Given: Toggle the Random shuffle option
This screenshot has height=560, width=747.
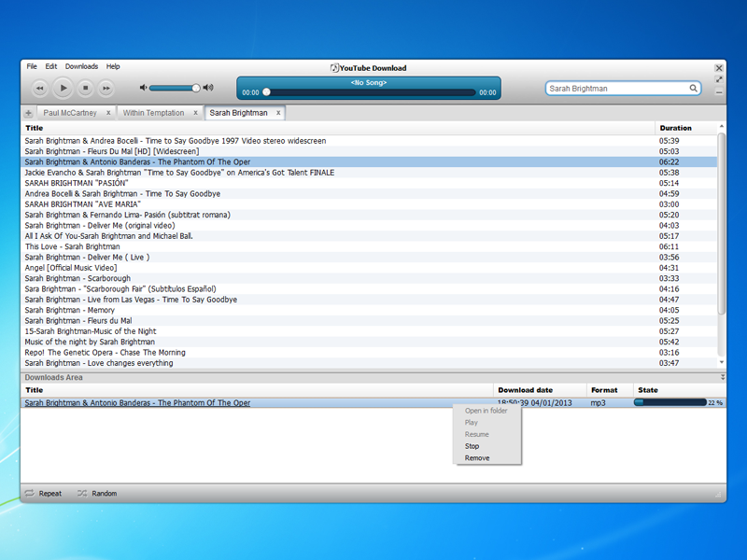Looking at the screenshot, I should [97, 494].
